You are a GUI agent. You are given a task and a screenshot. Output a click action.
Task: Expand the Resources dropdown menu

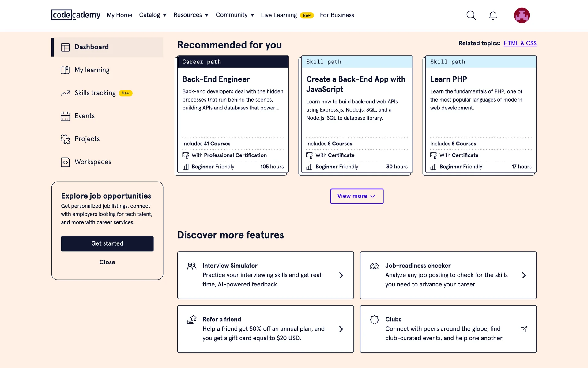click(x=191, y=15)
